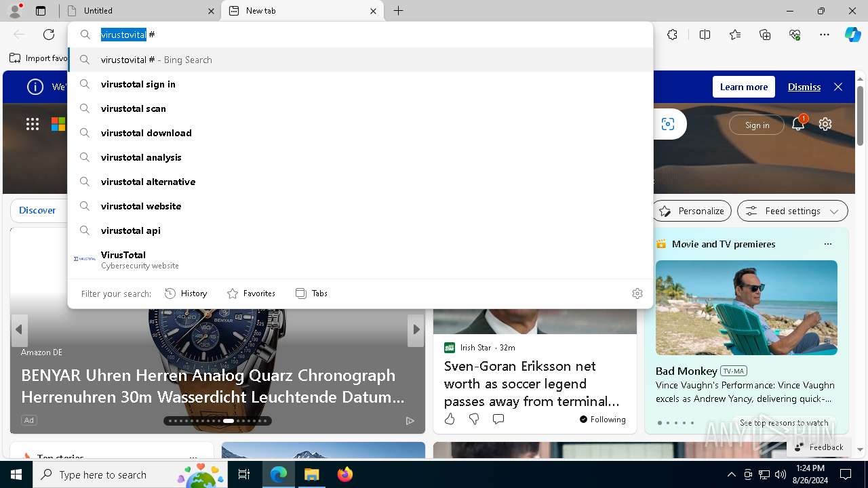Open the new tab plus button
Viewport: 868px width, 488px height.
tap(399, 11)
